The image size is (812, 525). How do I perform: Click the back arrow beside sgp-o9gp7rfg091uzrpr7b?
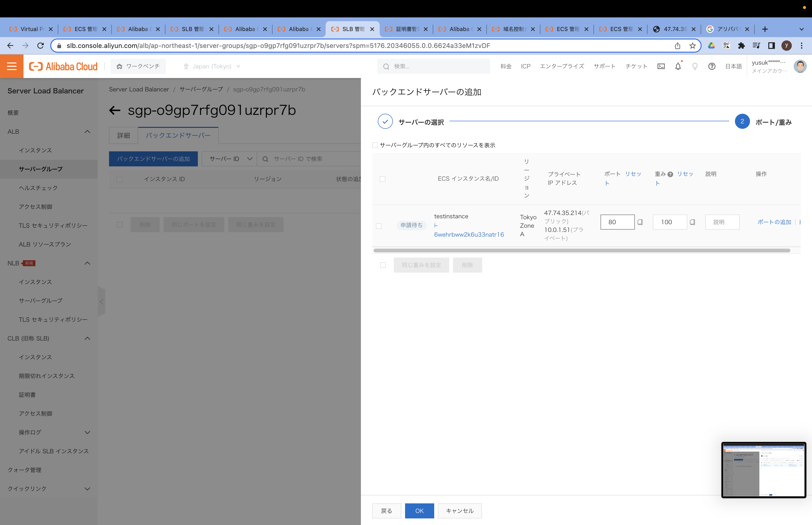[x=115, y=110]
